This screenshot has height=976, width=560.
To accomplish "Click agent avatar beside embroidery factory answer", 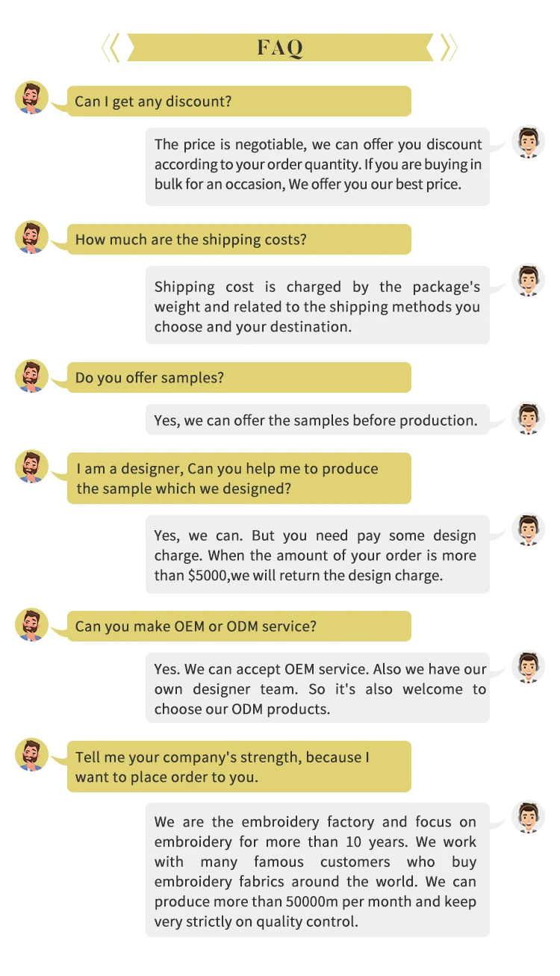I will (x=528, y=817).
